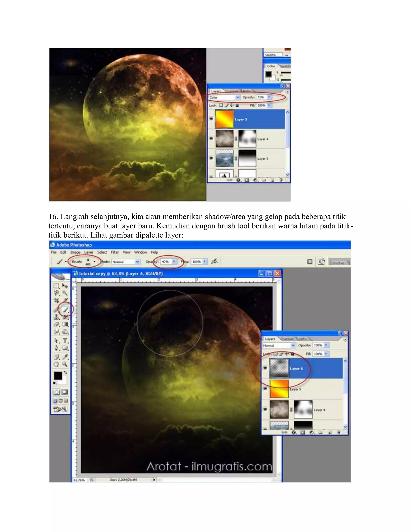The image size is (411, 532).
Task: Open the Brush preset picker dropdown
Action: 95,262
